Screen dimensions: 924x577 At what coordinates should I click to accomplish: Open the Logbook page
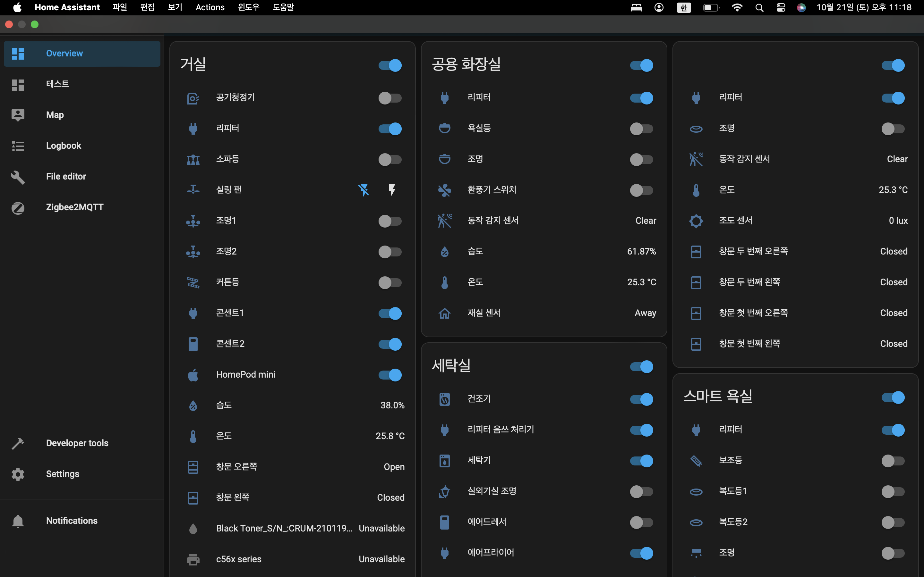64,146
